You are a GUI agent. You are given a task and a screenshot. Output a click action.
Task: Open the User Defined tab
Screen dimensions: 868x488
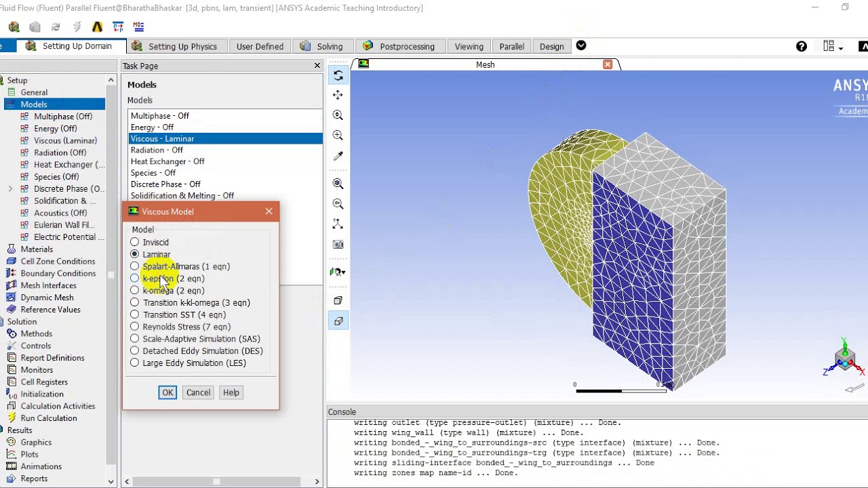(260, 46)
